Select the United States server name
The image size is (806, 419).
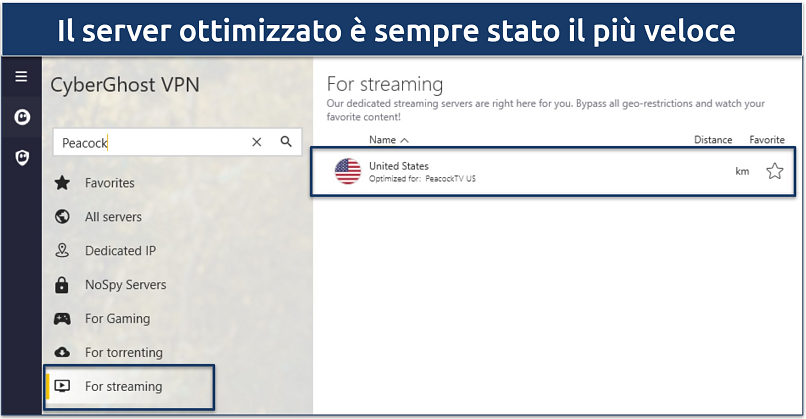click(x=398, y=166)
